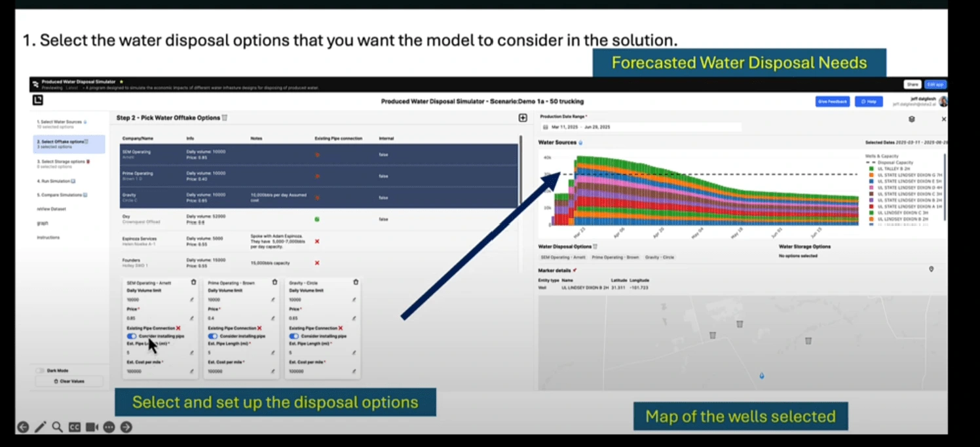Edit Price pencil on Gravity - Circle card

click(354, 318)
